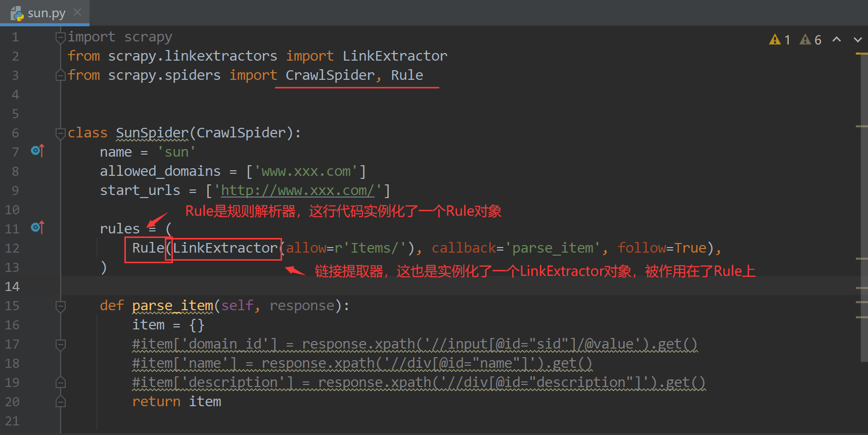Click commented 'description' xpath line
Image resolution: width=868 pixels, height=435 pixels.
pos(419,382)
